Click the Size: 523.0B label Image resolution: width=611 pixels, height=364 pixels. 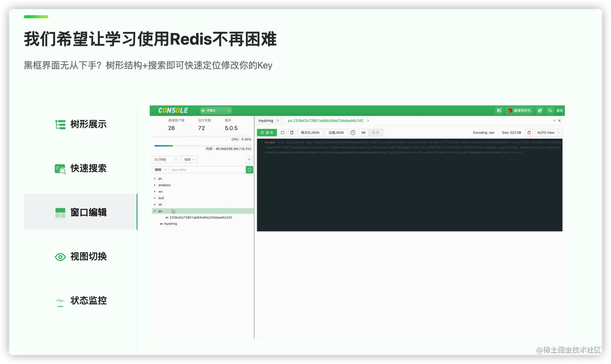point(512,133)
